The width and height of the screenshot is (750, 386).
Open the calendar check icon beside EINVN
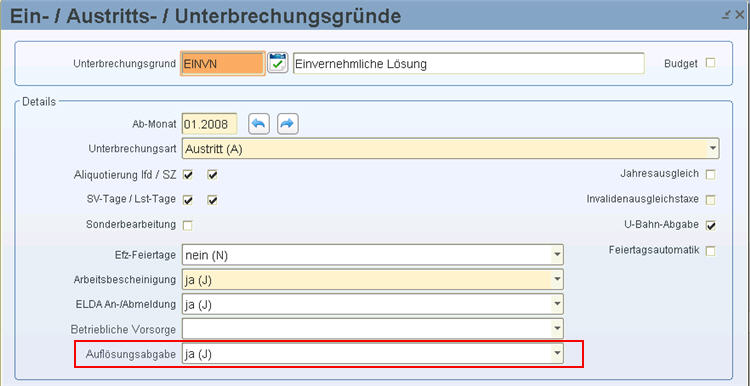coord(277,63)
